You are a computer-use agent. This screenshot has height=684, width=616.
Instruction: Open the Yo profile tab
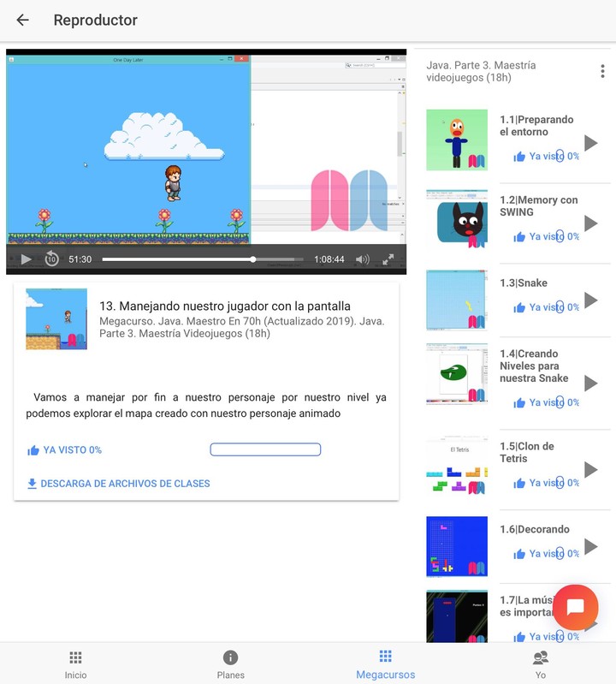[540, 663]
